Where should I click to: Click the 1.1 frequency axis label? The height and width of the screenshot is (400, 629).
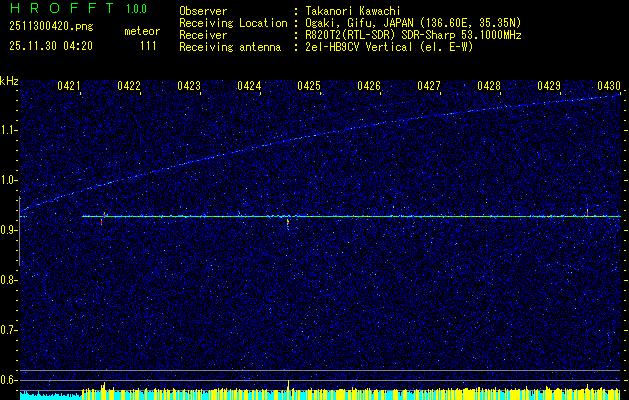coord(9,129)
